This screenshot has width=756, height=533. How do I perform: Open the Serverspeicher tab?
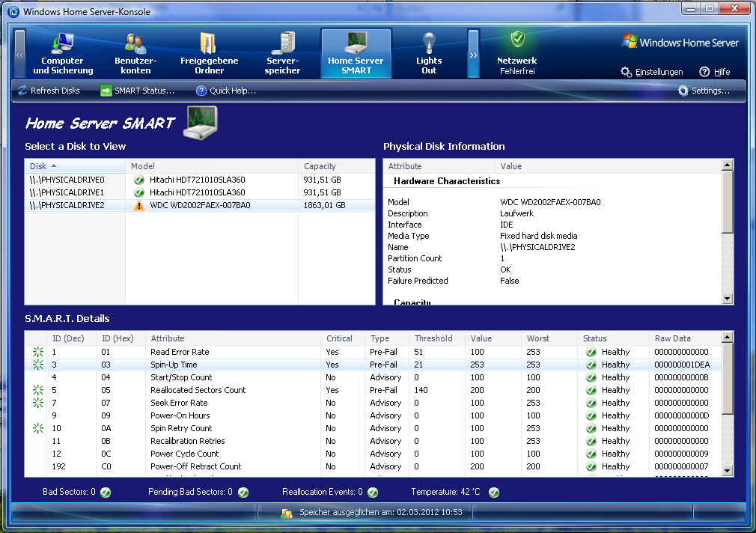click(282, 53)
